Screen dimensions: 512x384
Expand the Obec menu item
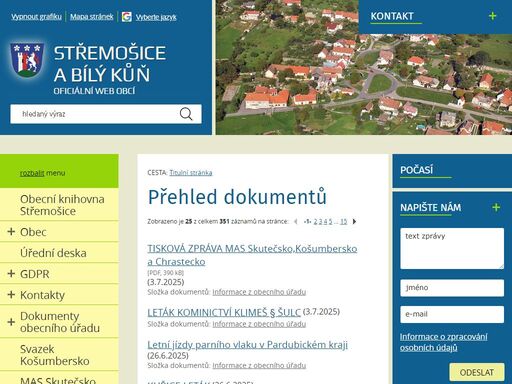11,231
